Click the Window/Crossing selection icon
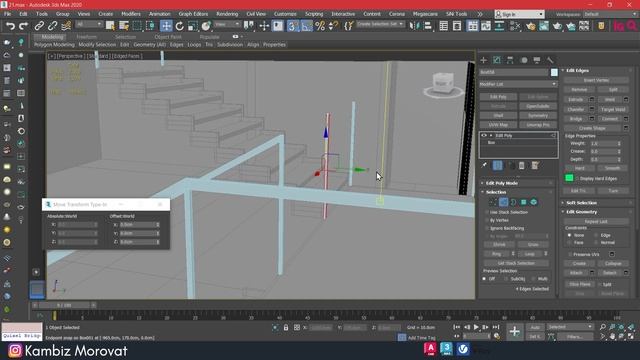This screenshot has height=360, width=640. (x=151, y=26)
